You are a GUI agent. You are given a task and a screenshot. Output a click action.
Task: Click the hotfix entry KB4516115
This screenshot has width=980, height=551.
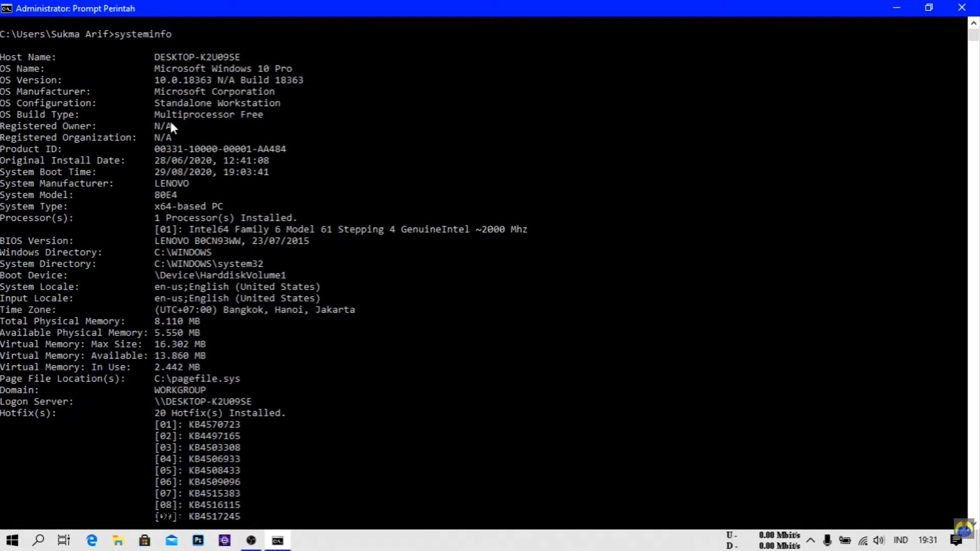point(214,505)
